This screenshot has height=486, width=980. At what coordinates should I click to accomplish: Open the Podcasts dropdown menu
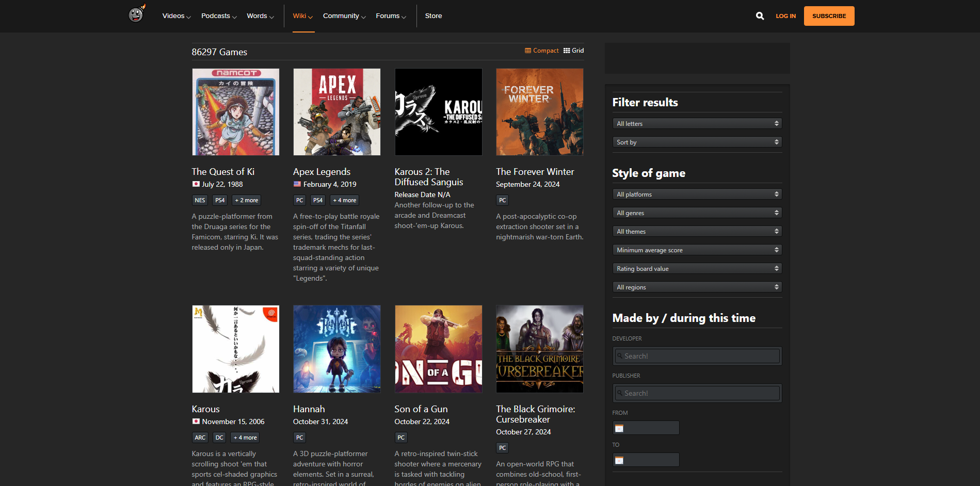click(x=219, y=16)
